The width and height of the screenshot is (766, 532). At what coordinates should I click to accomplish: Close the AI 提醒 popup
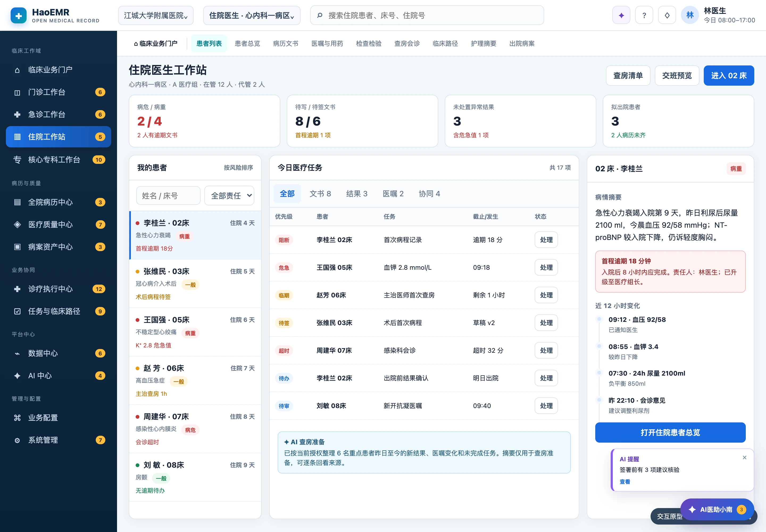tap(744, 458)
